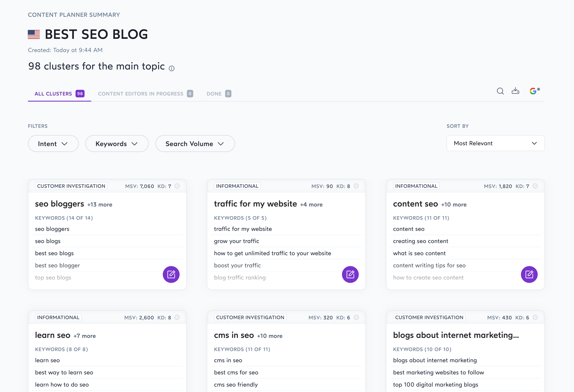Click the Google integration icon
574x392 pixels.
pos(533,91)
